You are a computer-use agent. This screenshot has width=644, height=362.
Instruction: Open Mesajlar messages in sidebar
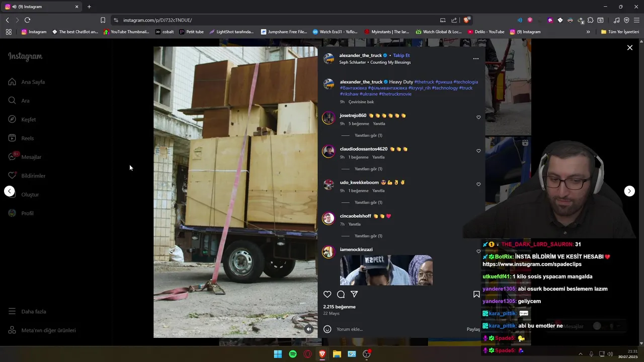(25, 157)
